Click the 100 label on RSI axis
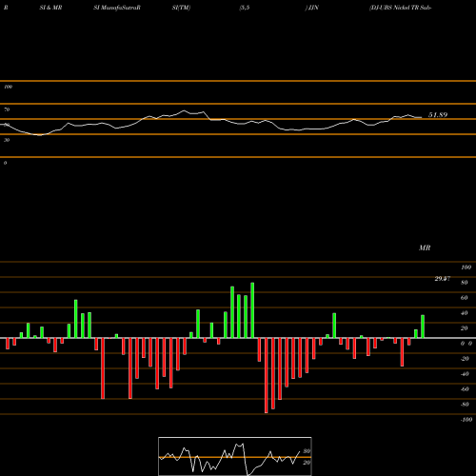 coord(8,87)
